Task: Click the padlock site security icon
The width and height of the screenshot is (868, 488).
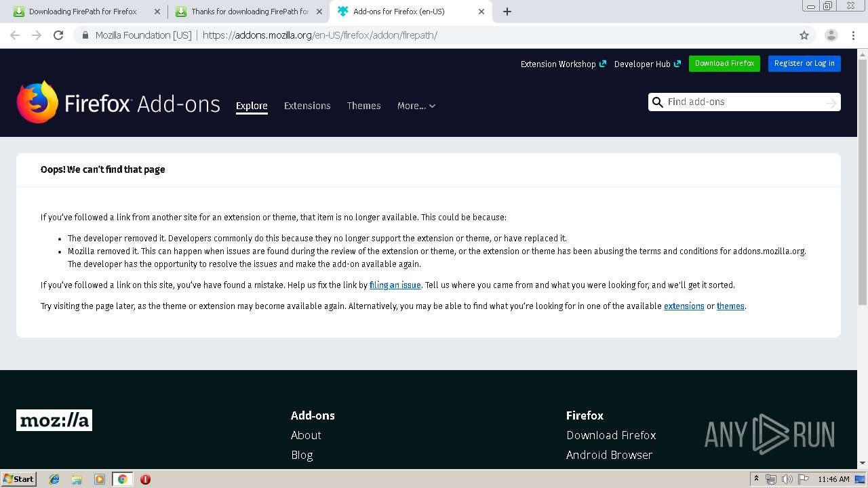Action: click(85, 35)
